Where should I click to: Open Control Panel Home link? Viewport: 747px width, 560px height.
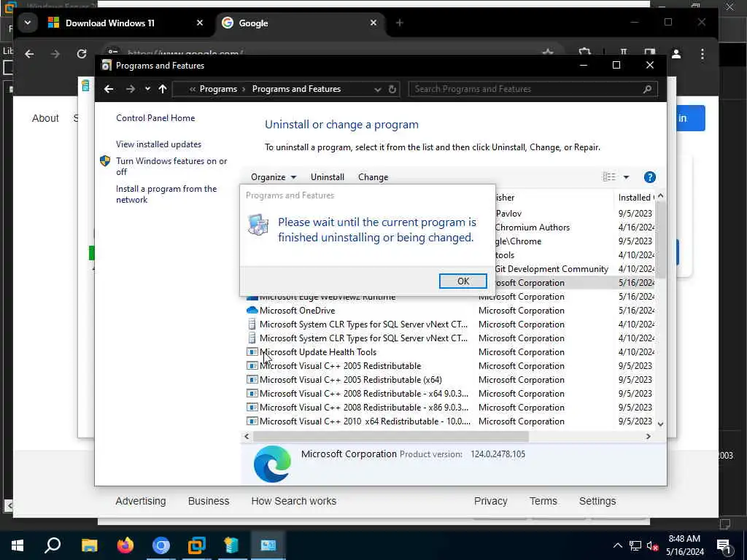(155, 118)
